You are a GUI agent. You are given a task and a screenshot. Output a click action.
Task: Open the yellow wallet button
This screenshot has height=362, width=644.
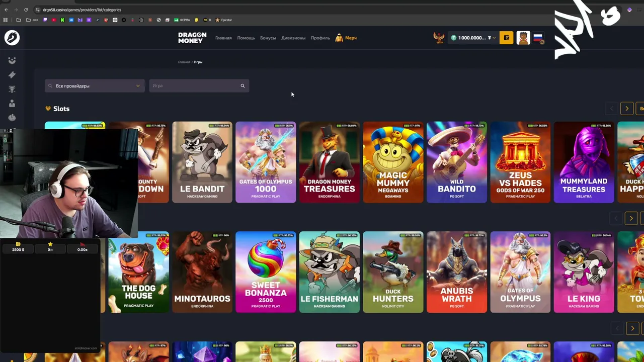(x=506, y=38)
